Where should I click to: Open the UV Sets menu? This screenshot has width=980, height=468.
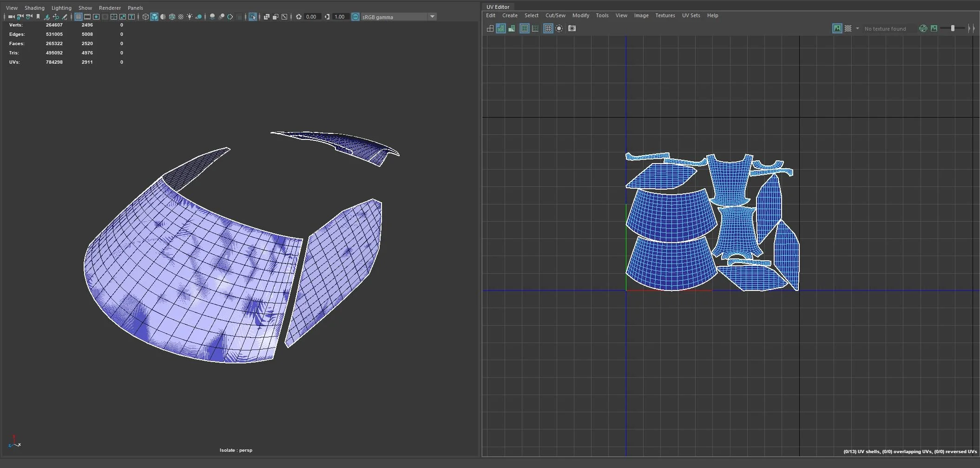point(691,15)
